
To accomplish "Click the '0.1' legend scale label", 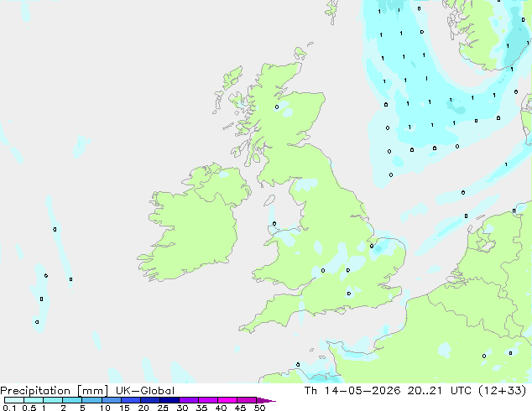I will (9, 408).
